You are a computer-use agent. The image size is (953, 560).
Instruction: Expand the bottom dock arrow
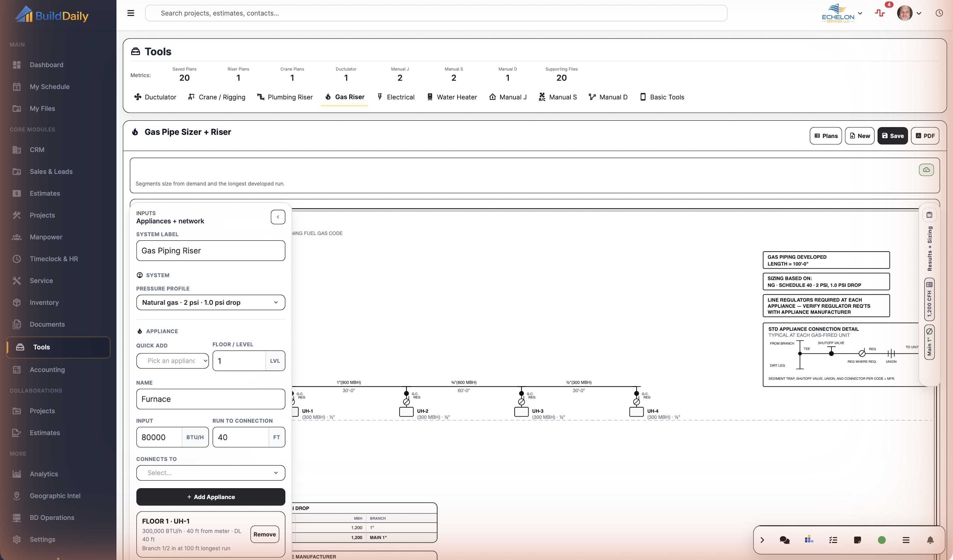click(762, 540)
